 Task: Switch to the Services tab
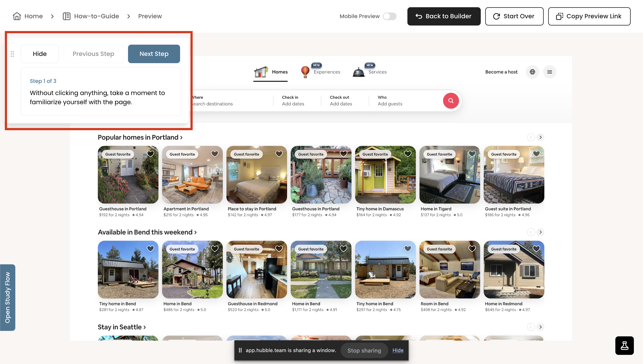tap(370, 72)
